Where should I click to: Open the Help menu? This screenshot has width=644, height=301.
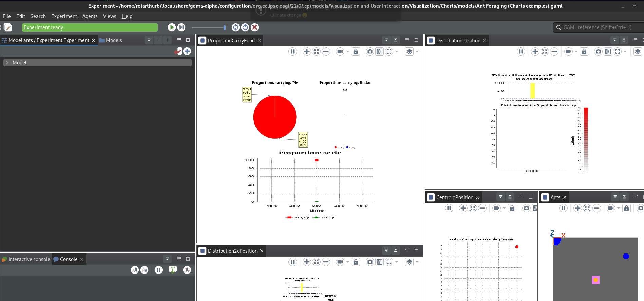pyautogui.click(x=127, y=16)
